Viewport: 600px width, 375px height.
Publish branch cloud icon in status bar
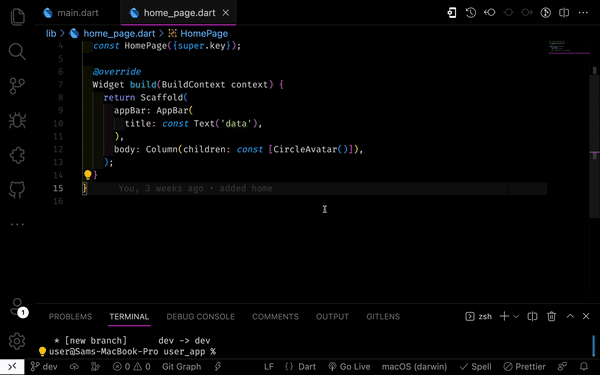coord(74,367)
